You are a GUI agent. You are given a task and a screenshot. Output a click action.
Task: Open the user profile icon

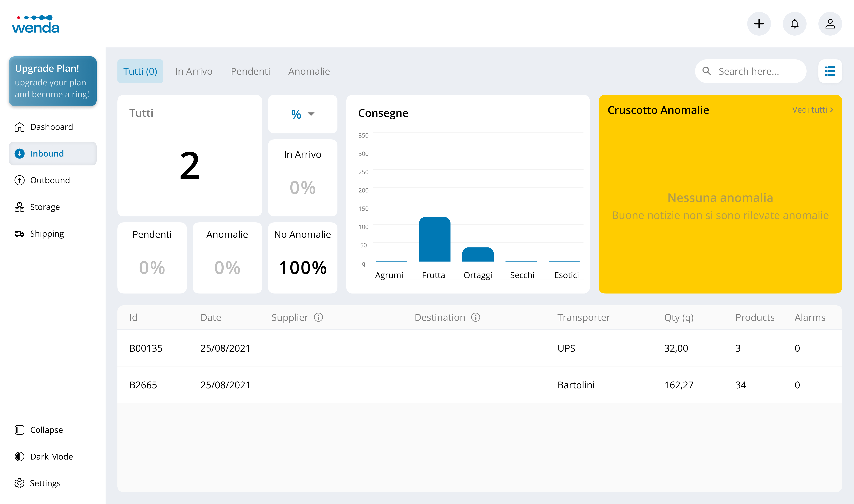click(830, 24)
